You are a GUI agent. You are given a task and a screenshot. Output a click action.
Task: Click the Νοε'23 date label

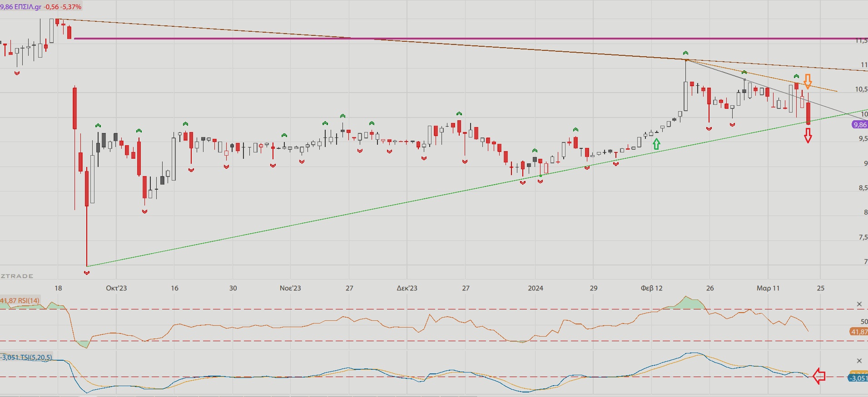pos(290,288)
